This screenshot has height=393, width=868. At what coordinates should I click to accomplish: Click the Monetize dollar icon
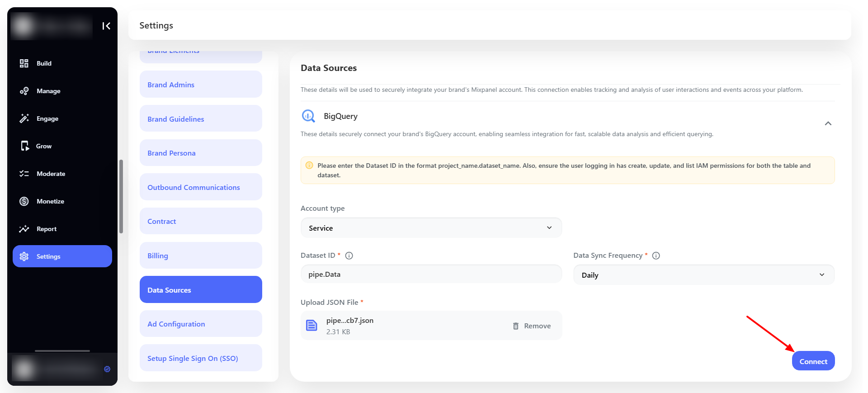point(24,201)
